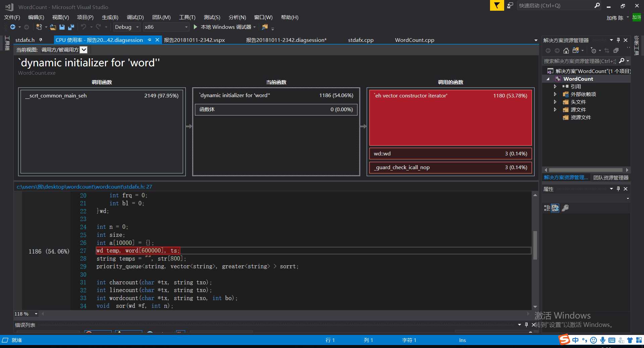This screenshot has height=348, width=644.
Task: Expand the 外部依赖项 node
Action: [x=555, y=94]
